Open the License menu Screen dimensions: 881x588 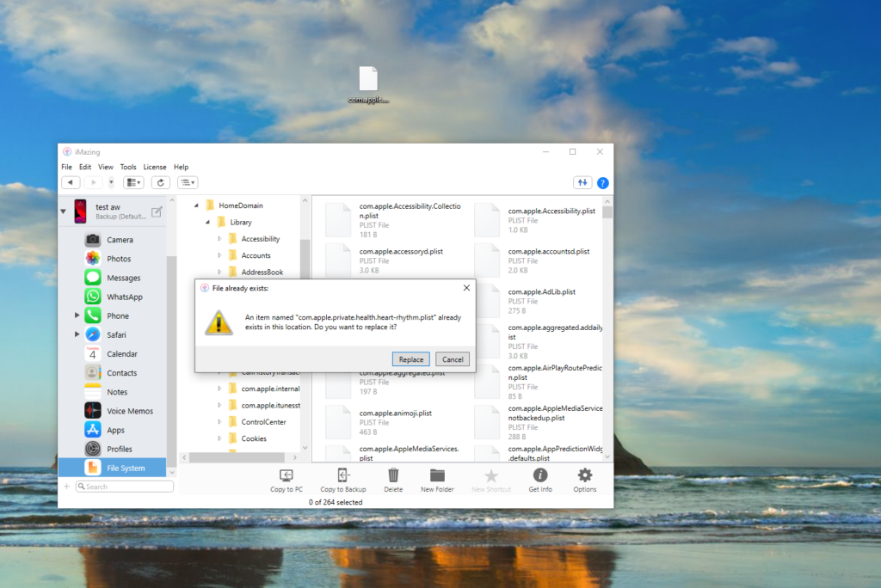point(155,167)
